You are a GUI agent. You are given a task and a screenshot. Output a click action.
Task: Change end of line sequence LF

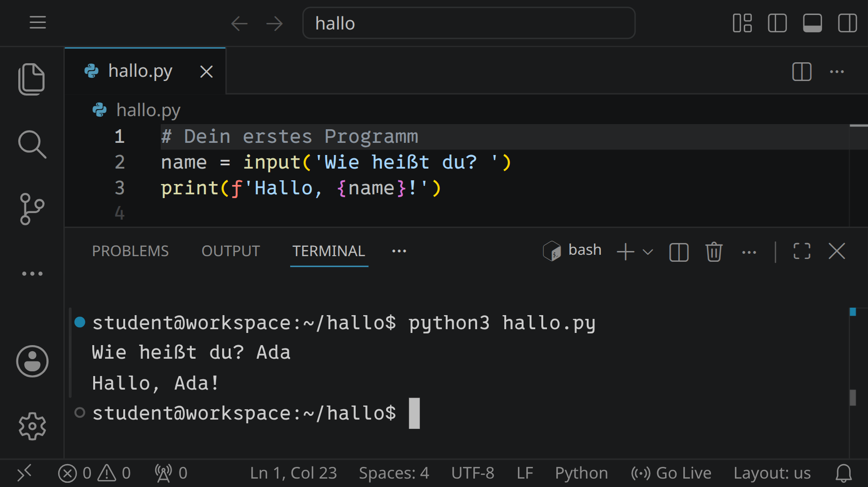(525, 473)
